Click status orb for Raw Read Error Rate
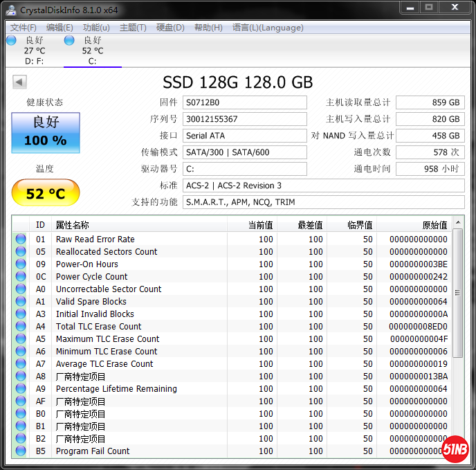This screenshot has height=470, width=476. 21,239
